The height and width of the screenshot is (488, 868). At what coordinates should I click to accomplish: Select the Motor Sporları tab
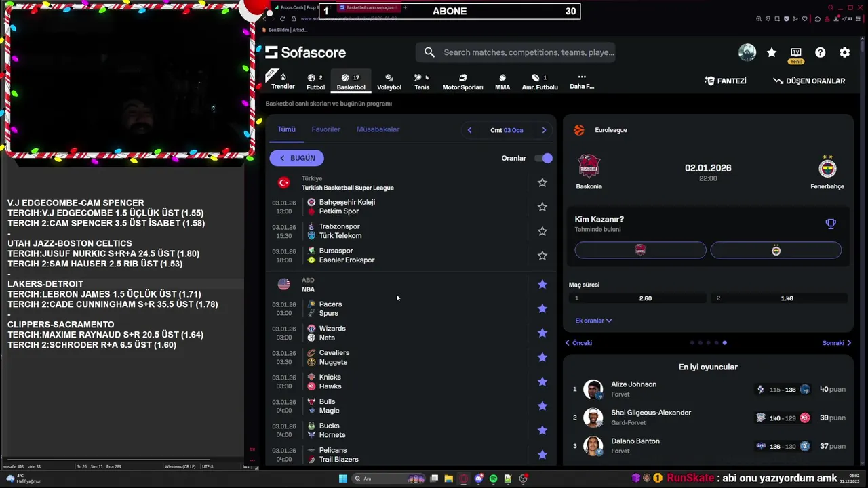[462, 81]
